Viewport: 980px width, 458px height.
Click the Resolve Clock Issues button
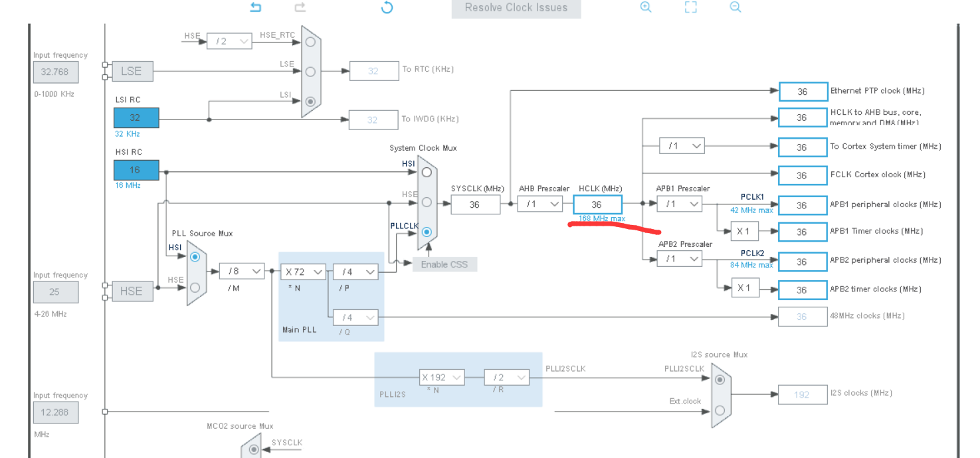point(516,8)
